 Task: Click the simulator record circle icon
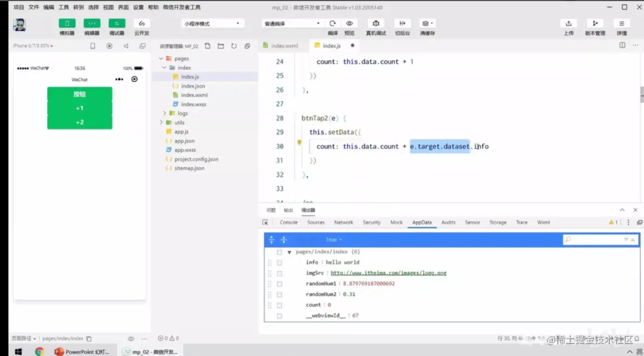(x=109, y=46)
